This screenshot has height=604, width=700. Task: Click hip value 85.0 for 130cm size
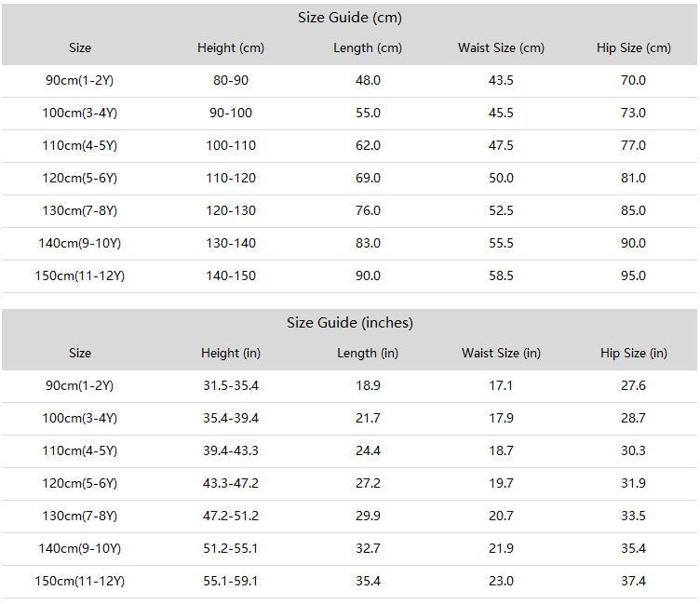pos(633,210)
